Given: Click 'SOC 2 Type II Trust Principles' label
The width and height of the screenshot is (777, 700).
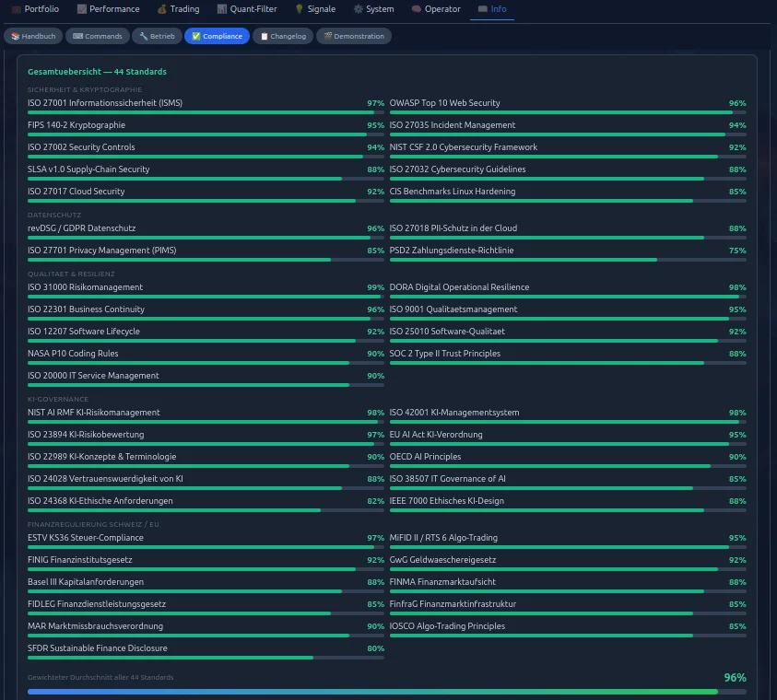Looking at the screenshot, I should coord(445,354).
